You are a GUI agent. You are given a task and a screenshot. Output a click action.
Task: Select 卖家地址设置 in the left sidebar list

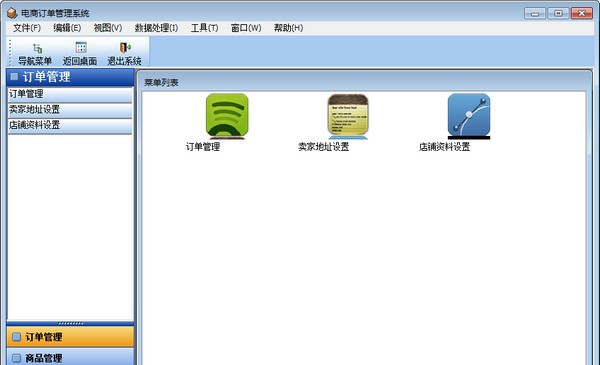pos(70,110)
